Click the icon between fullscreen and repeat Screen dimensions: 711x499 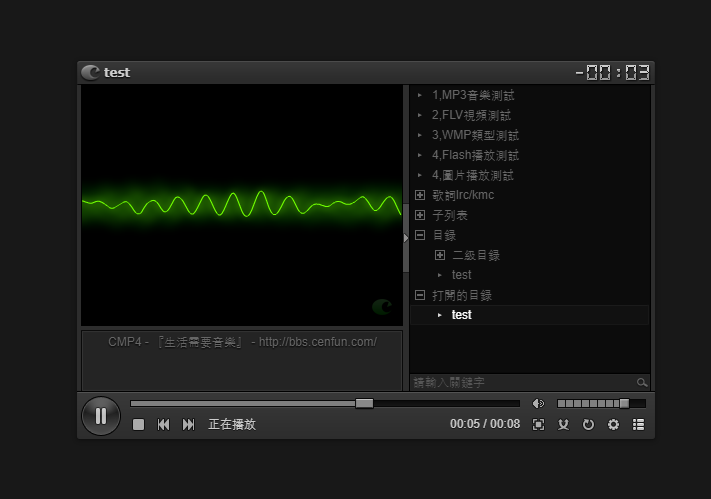click(x=564, y=425)
